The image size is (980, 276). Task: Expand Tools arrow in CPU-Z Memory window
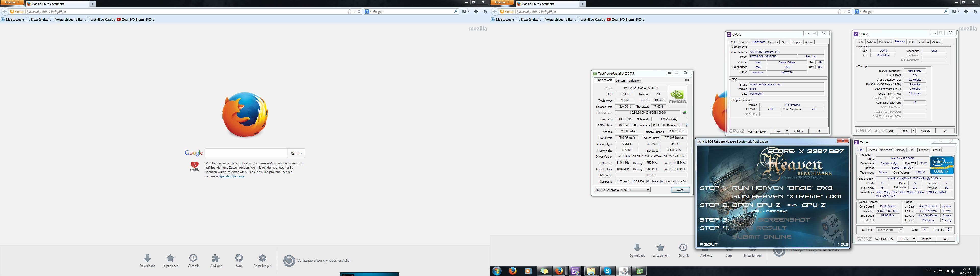[x=913, y=131]
